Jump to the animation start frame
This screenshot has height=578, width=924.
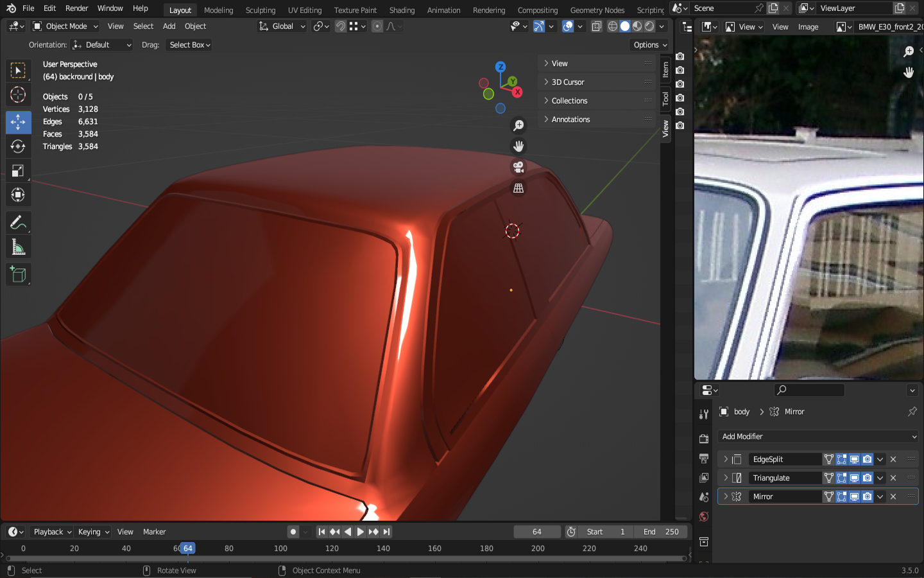321,532
